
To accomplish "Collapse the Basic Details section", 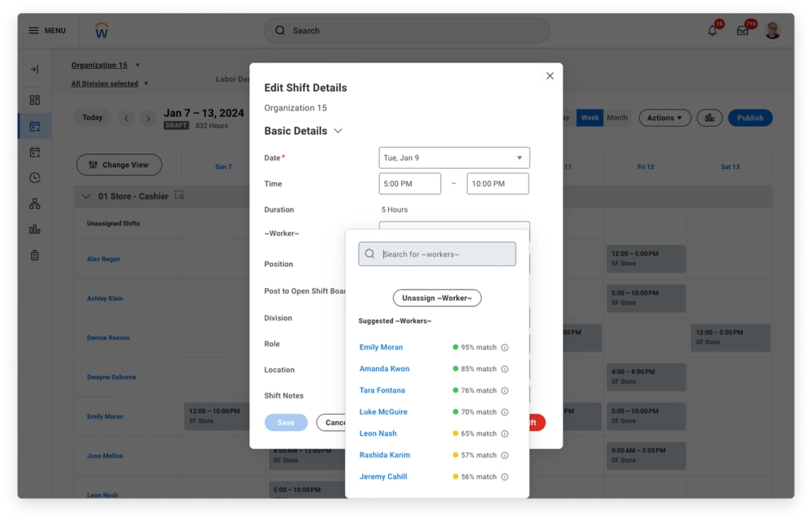I will click(x=338, y=131).
